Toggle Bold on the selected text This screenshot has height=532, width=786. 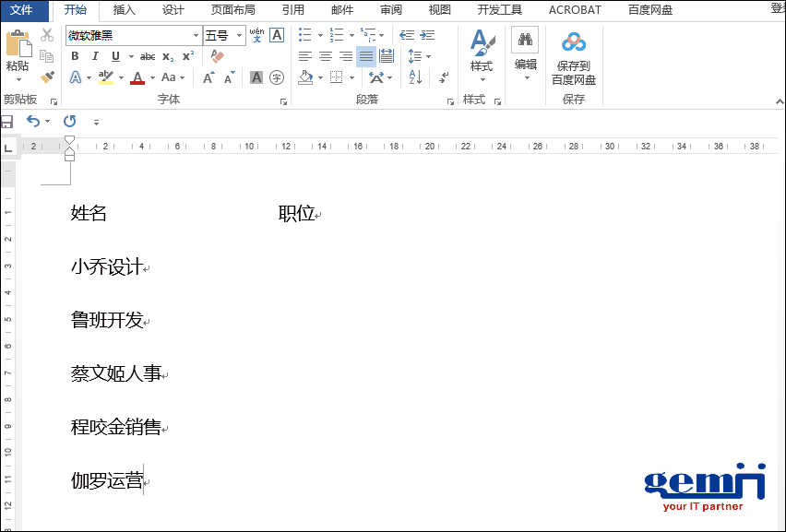74,56
